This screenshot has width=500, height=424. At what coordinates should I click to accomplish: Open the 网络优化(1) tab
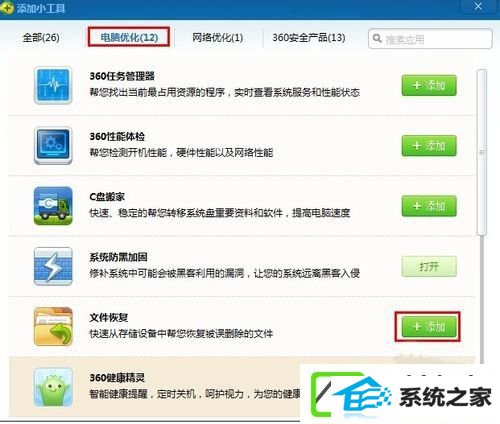(x=217, y=37)
